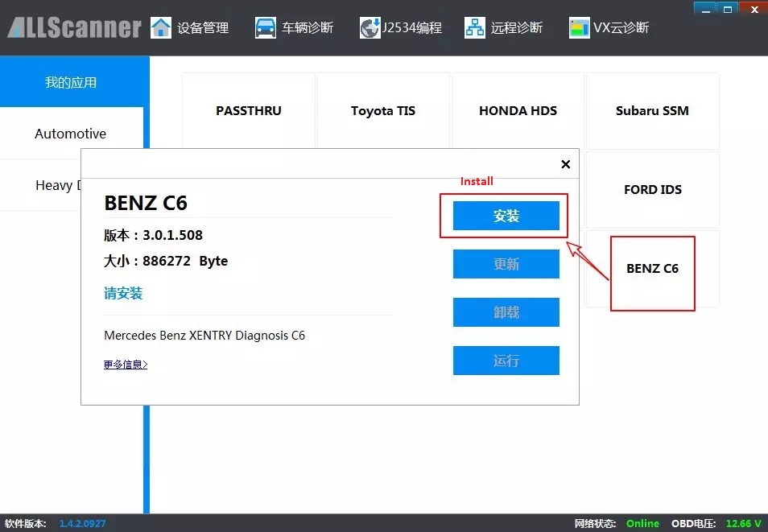
Task: Select the FORD IDS tile
Action: click(652, 190)
